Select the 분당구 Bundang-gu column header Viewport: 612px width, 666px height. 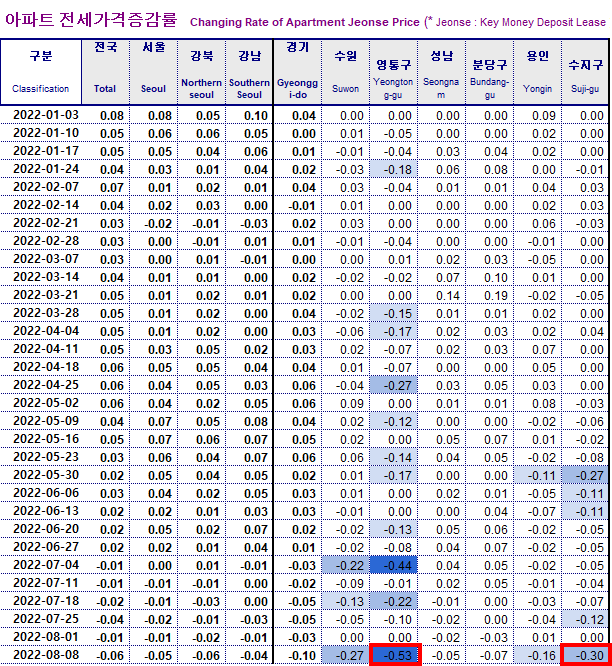489,72
